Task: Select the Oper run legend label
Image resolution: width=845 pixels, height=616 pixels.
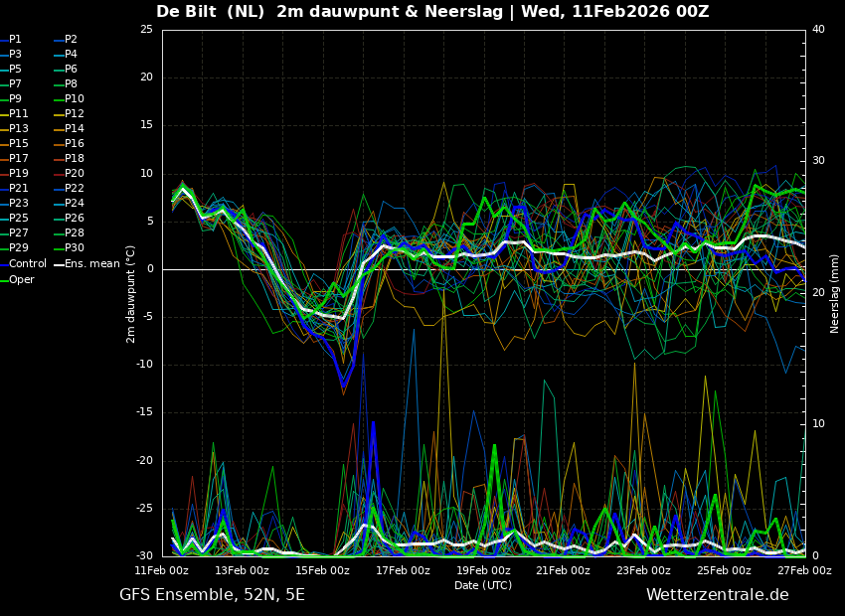Action: coord(22,279)
